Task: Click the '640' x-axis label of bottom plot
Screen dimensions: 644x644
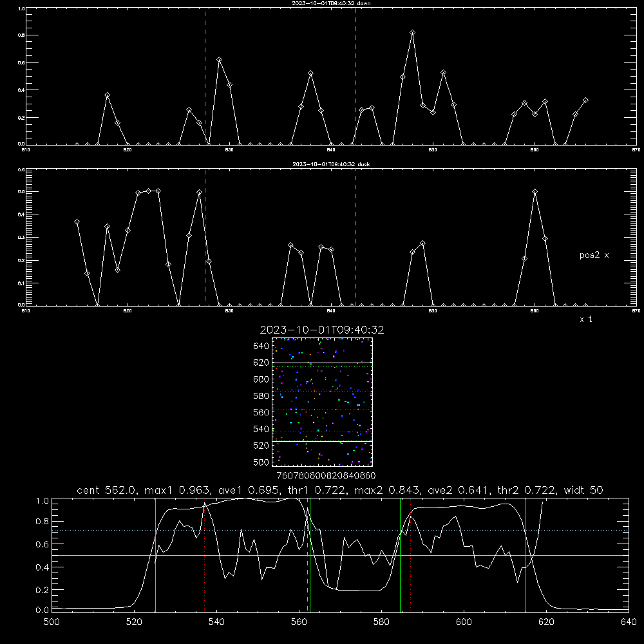Action: coord(629,622)
